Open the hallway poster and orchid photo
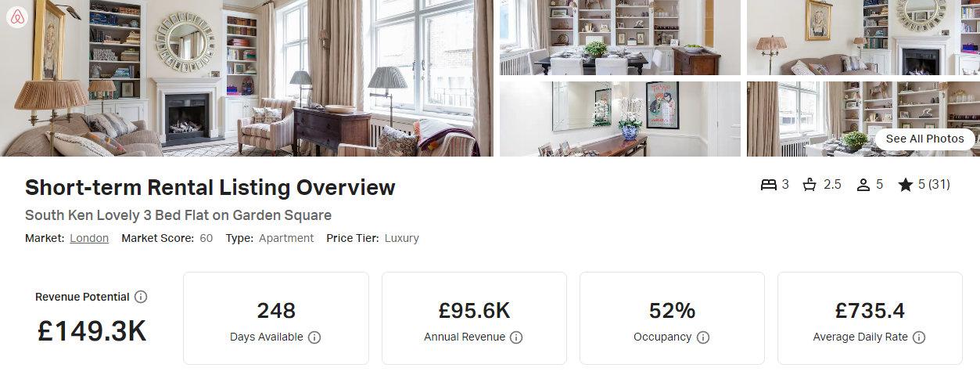 point(620,119)
